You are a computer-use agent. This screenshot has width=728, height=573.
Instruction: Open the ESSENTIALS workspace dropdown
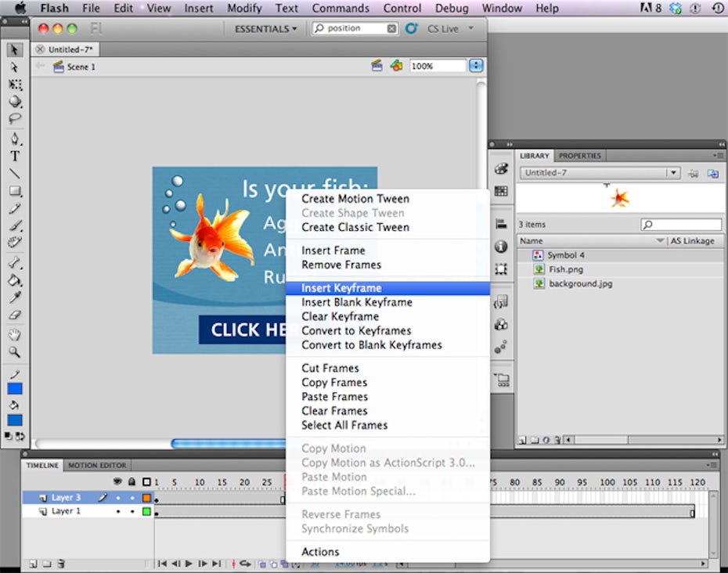(x=266, y=29)
